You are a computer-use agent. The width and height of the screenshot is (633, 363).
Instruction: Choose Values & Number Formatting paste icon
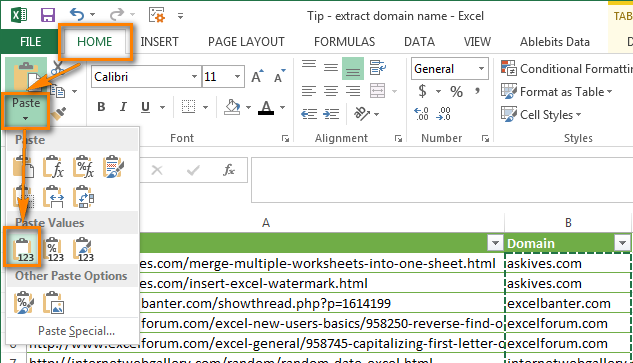(x=53, y=249)
